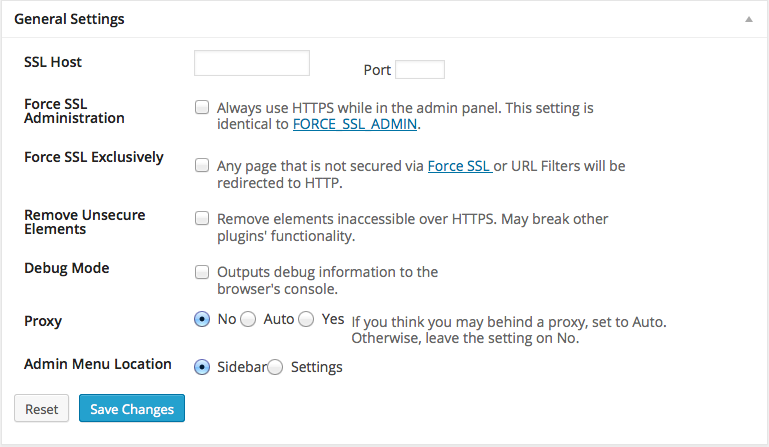Screen dimensions: 769x447
Task: Tick the Force SSL Exclusively checkbox
Action: [202, 165]
